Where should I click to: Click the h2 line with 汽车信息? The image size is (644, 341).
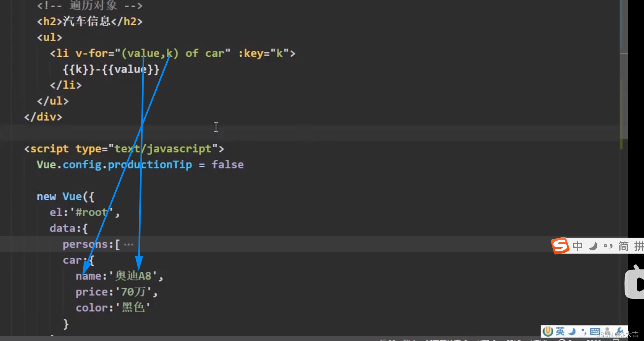(x=90, y=21)
